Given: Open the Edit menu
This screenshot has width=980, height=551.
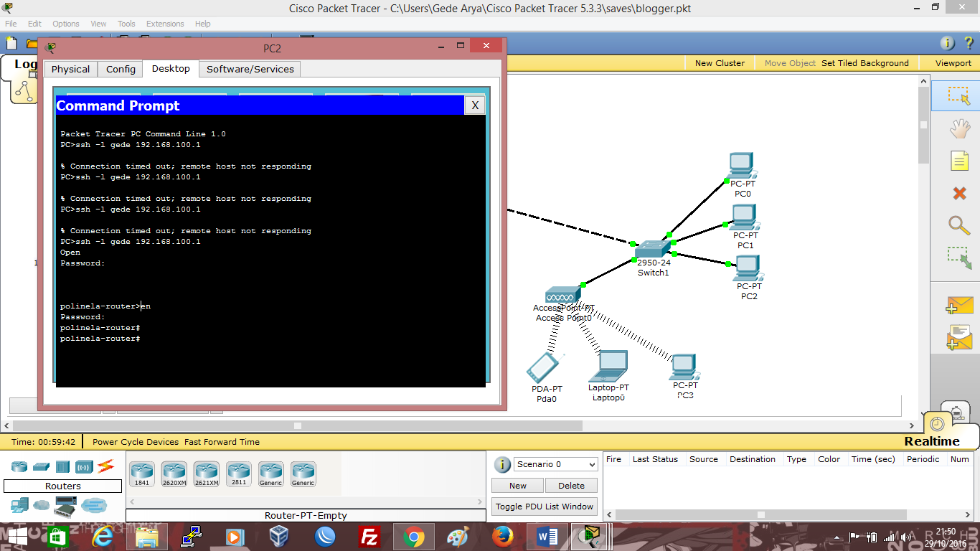Looking at the screenshot, I should [34, 24].
